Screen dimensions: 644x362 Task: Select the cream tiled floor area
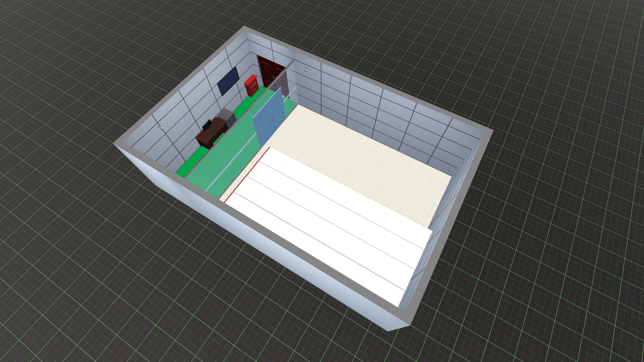(x=363, y=160)
